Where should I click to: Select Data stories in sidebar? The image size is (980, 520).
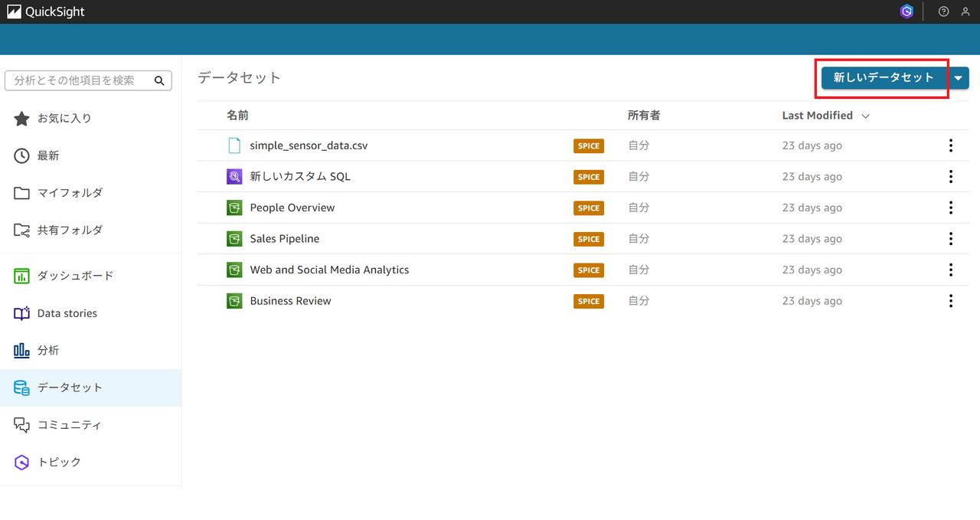point(67,313)
